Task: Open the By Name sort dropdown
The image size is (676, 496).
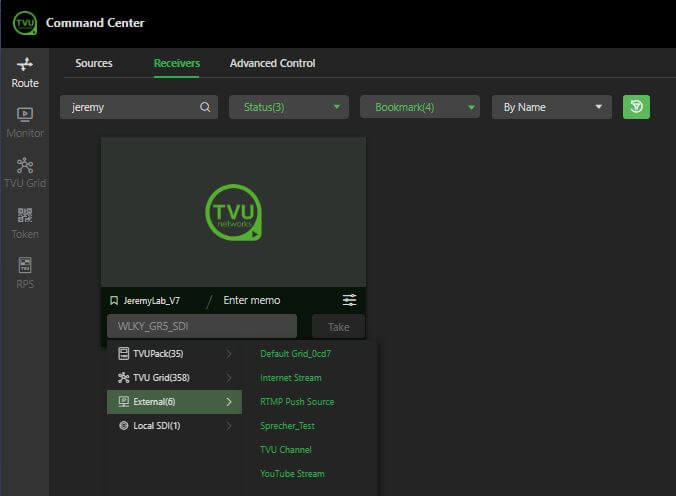Action: 552,107
